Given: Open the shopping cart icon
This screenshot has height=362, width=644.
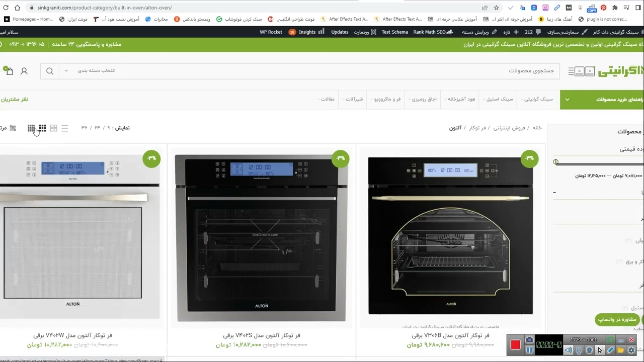Looking at the screenshot, I should pos(9,71).
